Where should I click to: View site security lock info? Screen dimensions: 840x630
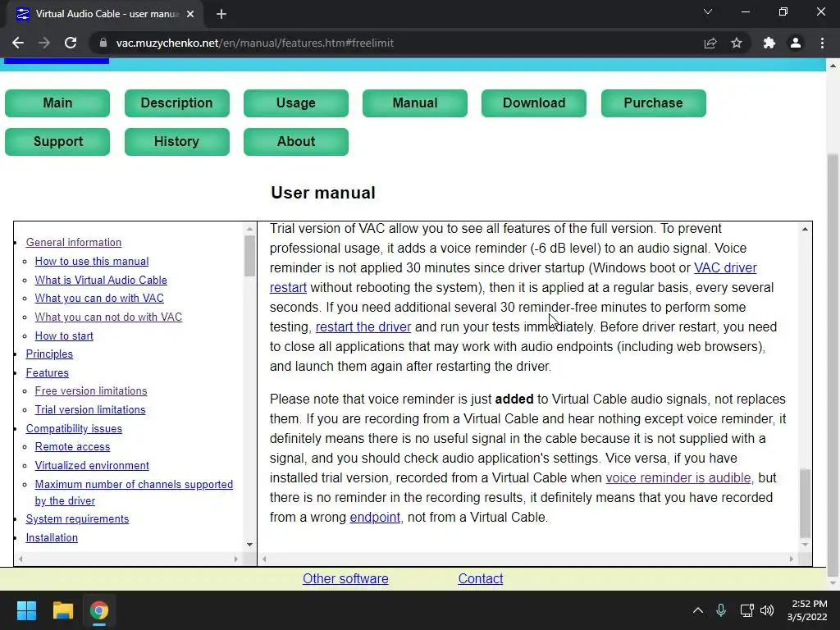103,43
